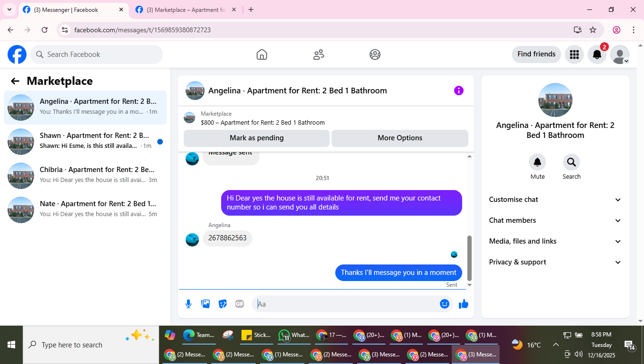The width and height of the screenshot is (644, 364).
Task: Open the Facebook menu grid icon
Action: click(x=574, y=55)
